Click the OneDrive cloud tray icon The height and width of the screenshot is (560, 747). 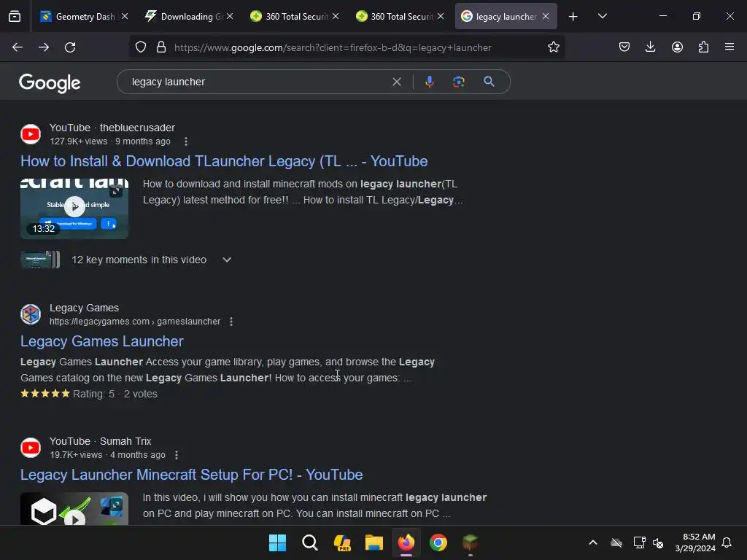click(616, 542)
